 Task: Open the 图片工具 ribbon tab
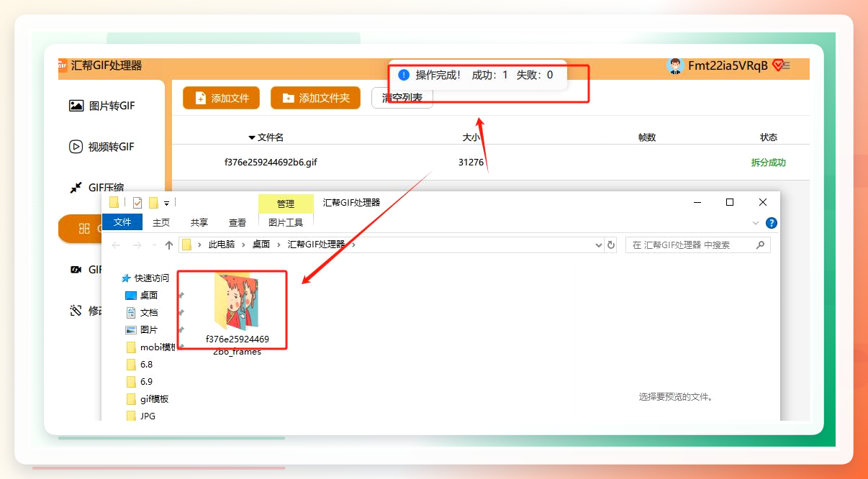click(x=286, y=223)
